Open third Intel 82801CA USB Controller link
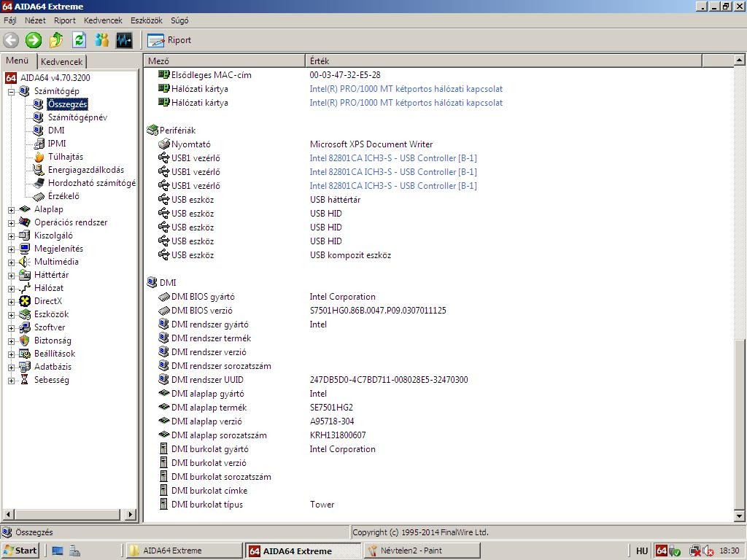The image size is (747, 560). tap(393, 186)
